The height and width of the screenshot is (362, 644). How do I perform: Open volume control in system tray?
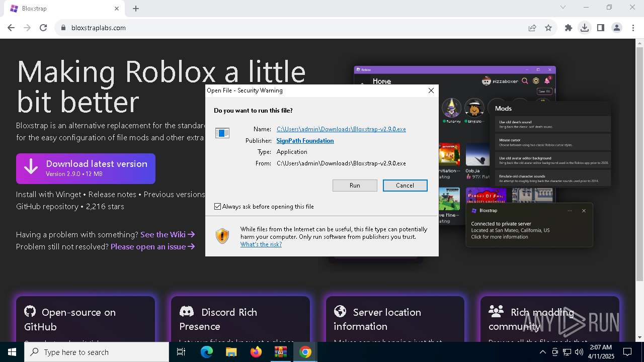(579, 352)
